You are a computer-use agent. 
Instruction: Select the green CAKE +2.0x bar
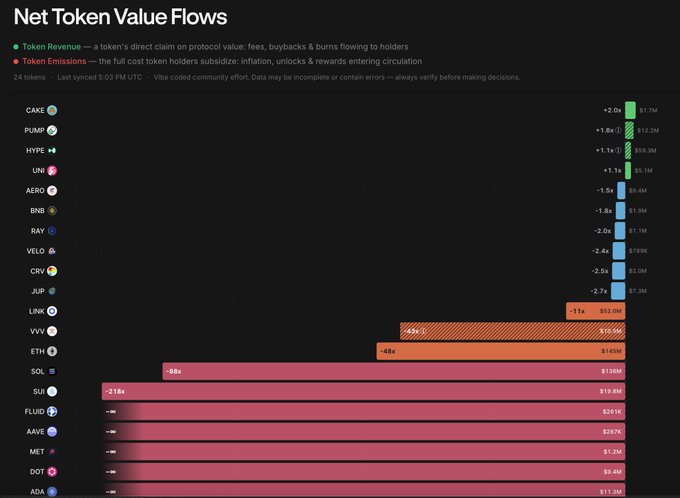pos(630,110)
